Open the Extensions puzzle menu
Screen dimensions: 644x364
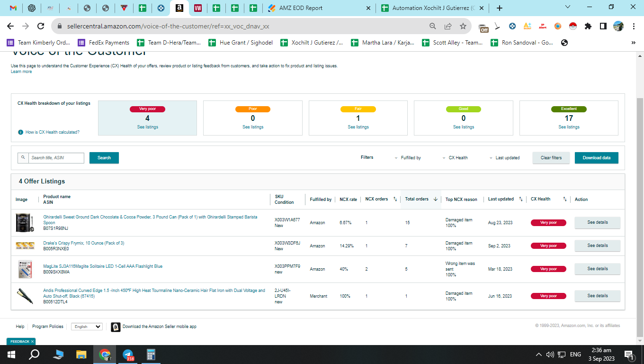588,26
